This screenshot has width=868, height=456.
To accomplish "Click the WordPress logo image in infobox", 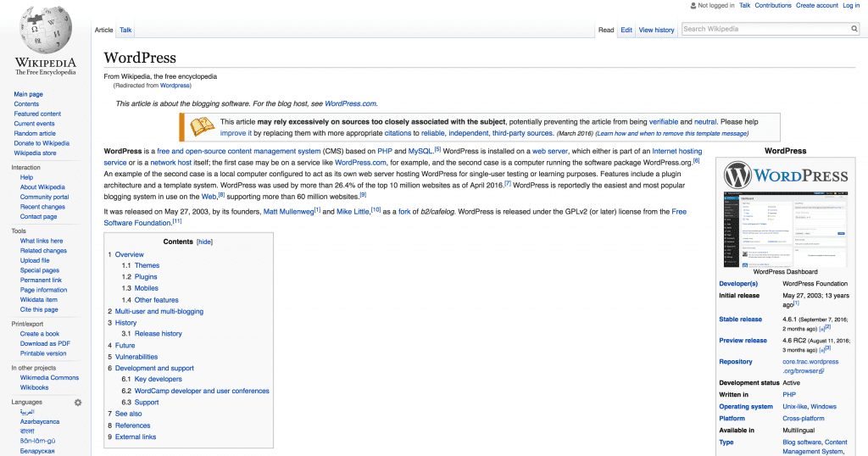I will pyautogui.click(x=786, y=175).
